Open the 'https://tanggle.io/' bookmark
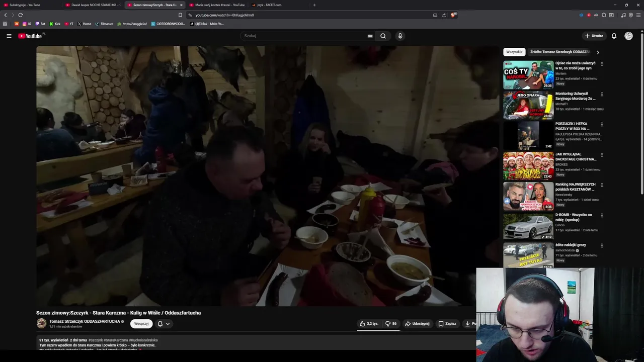The height and width of the screenshot is (362, 644). click(x=132, y=24)
